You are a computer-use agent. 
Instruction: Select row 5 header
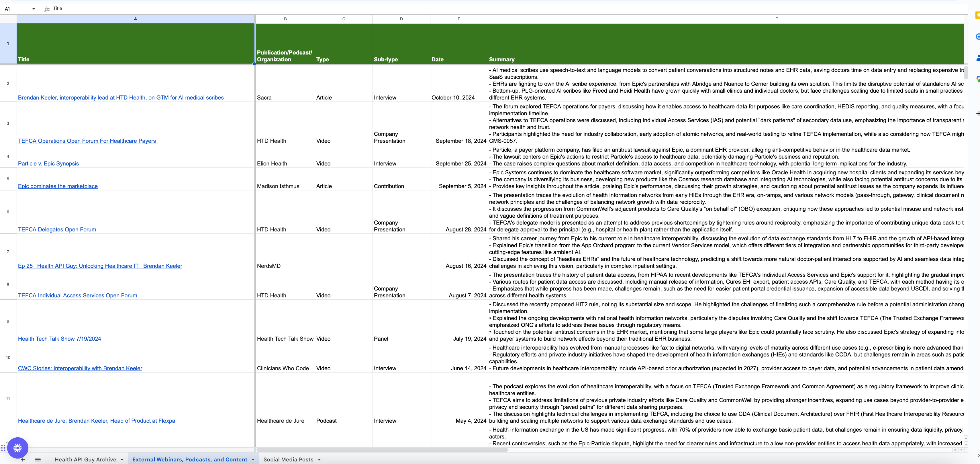(x=8, y=179)
